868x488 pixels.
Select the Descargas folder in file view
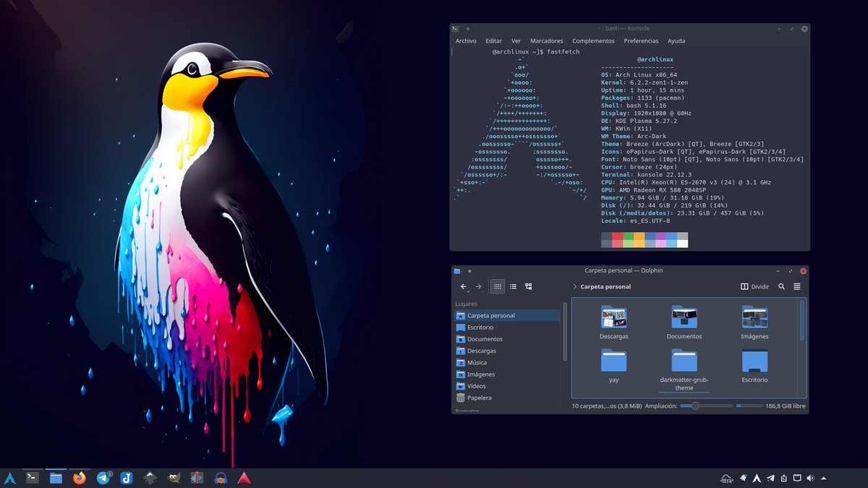tap(613, 322)
